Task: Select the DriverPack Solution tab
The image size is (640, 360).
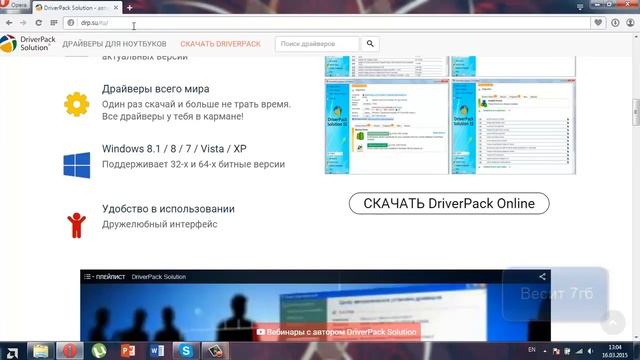Action: click(x=77, y=7)
